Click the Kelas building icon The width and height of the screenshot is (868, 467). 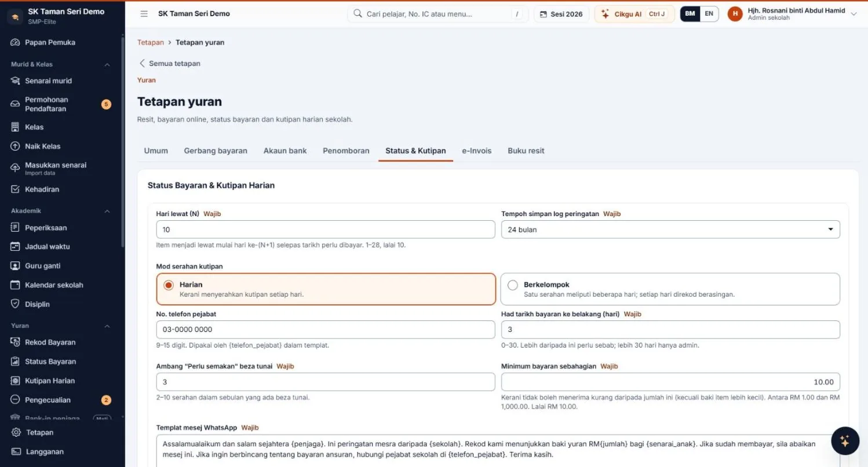[16, 127]
